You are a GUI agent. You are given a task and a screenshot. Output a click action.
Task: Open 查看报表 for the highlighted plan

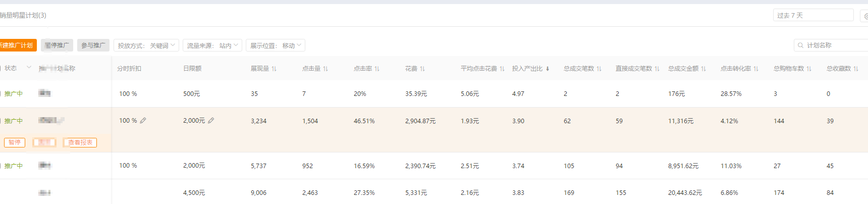[80, 142]
